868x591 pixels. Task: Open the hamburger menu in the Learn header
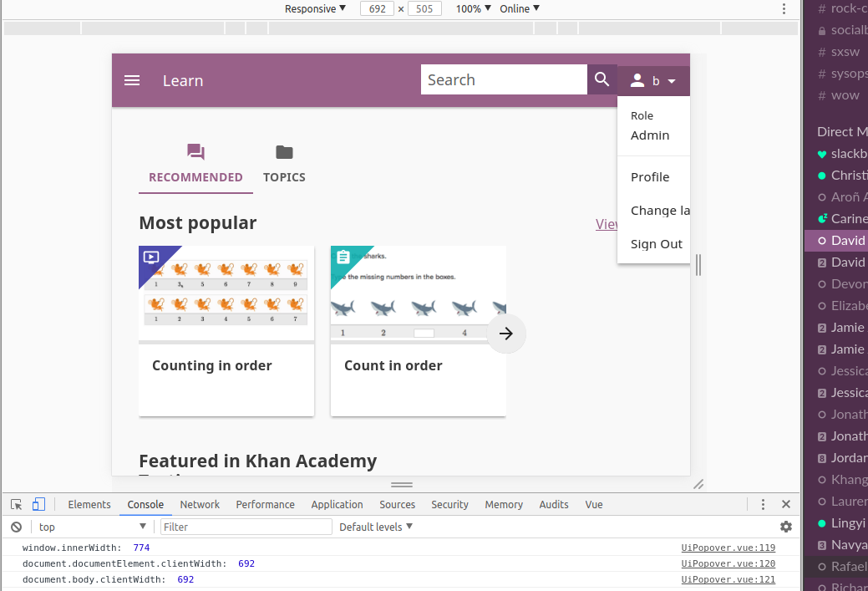(132, 80)
